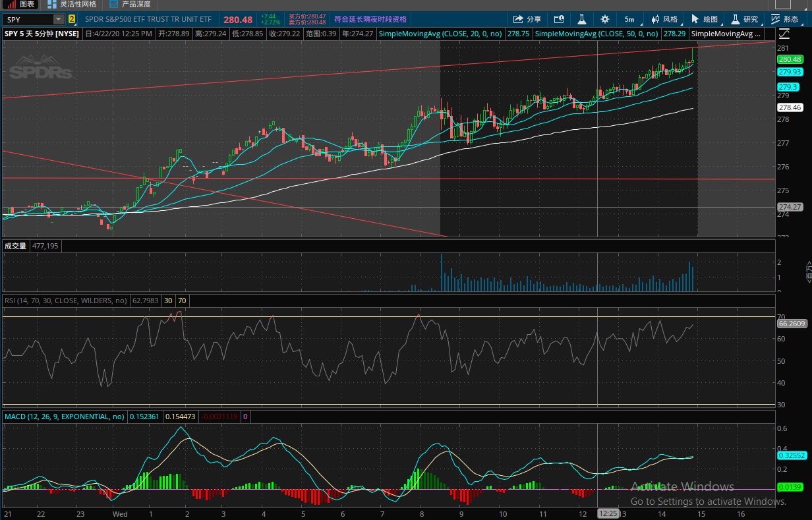This screenshot has width=812, height=520.
Task: Click the 12:25 time marker on axis
Action: [x=607, y=513]
